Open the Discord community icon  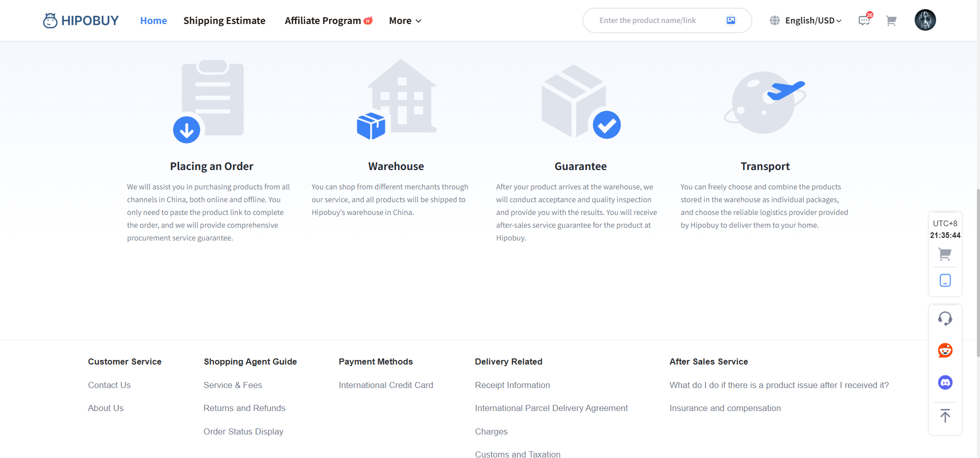945,382
